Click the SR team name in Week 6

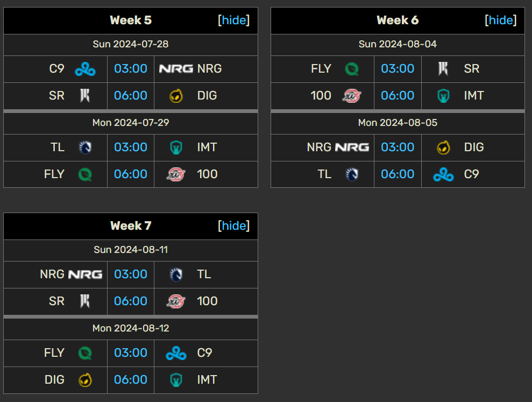coord(472,69)
